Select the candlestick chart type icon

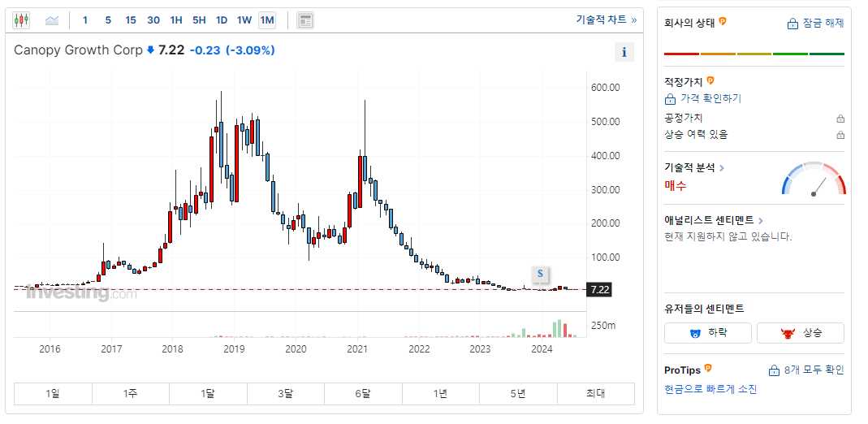click(21, 20)
